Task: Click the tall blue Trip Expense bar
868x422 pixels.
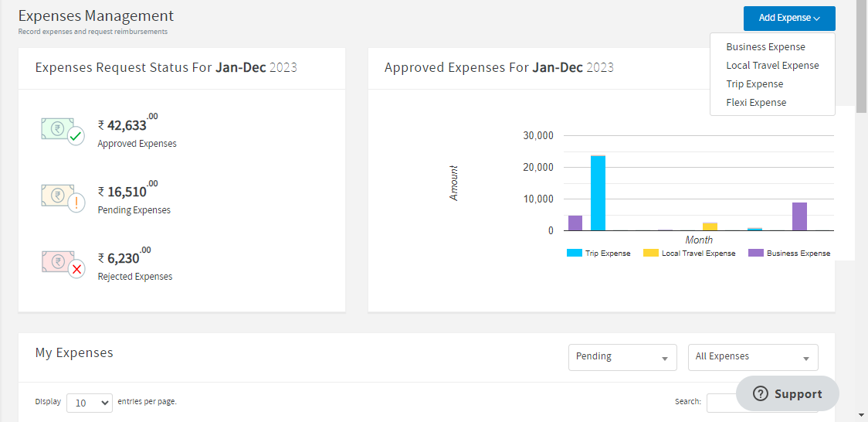Action: click(598, 193)
